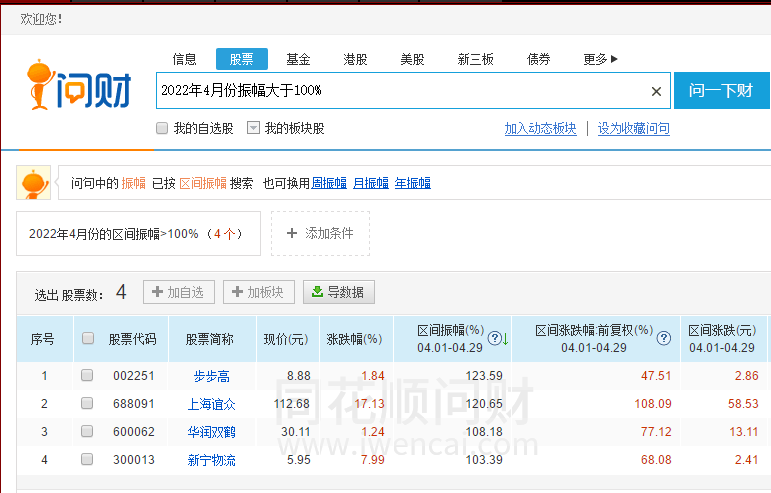
Task: Click the 股票简称 column header
Action: [209, 339]
